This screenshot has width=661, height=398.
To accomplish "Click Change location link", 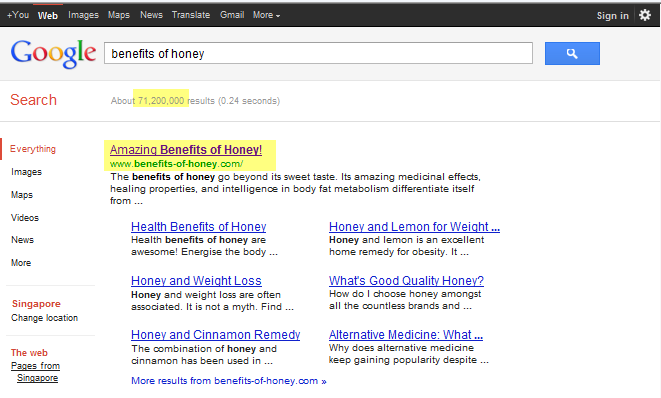I will point(45,318).
